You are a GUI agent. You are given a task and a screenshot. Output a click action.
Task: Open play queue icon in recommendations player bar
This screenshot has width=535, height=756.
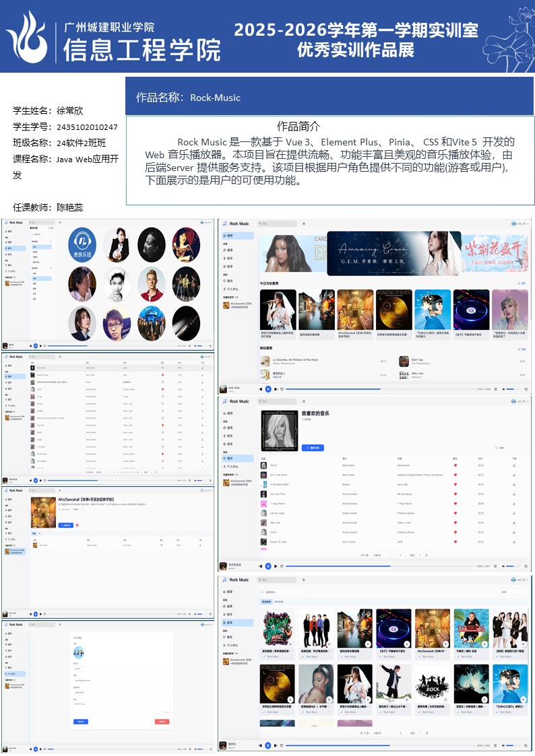495,388
